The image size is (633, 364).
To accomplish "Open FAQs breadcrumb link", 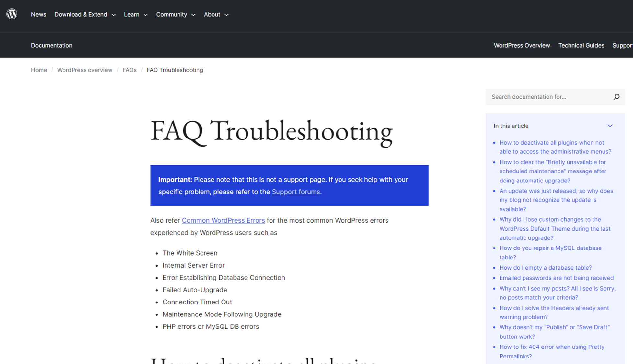I will click(x=130, y=70).
